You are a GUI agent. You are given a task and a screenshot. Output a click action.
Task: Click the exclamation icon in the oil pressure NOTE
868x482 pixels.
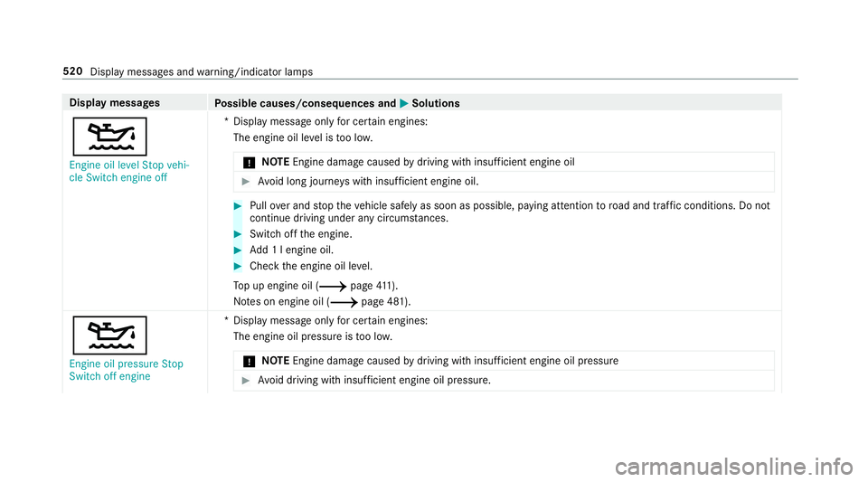point(247,361)
